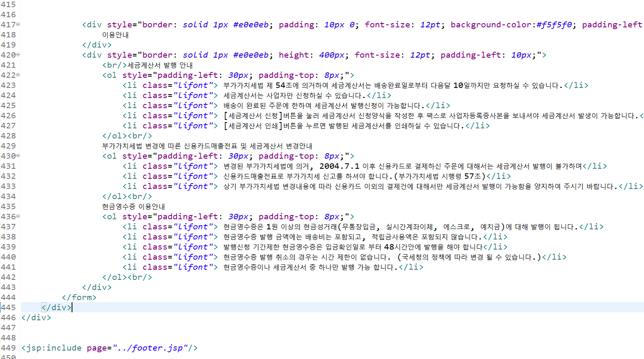
Task: Click the heading text "현금영수증 이용안내"
Action: [134, 207]
